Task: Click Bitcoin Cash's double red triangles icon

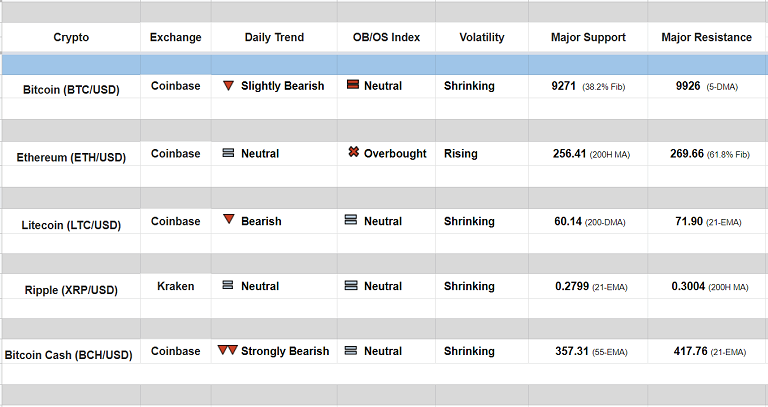Action: point(227,351)
